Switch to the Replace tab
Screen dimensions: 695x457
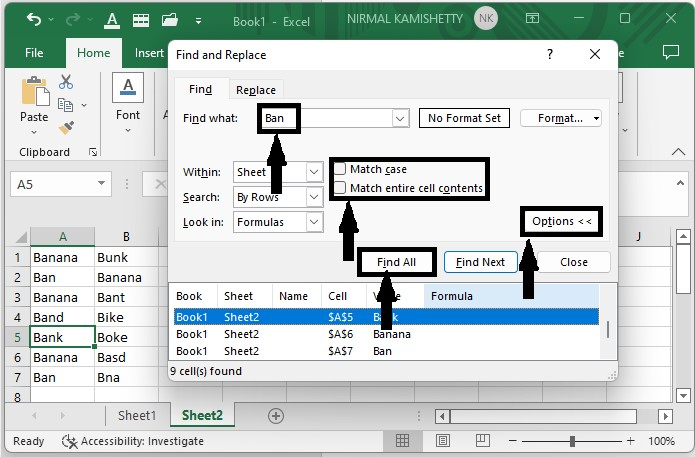(x=256, y=90)
